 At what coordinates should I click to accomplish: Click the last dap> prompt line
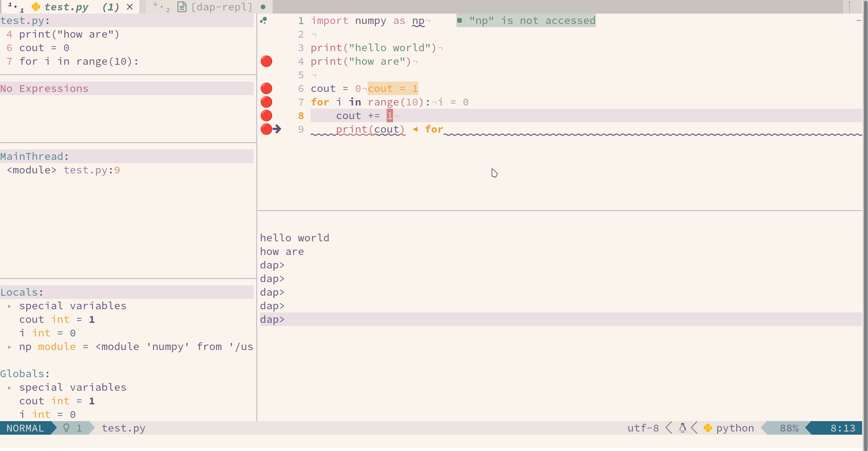coord(272,319)
